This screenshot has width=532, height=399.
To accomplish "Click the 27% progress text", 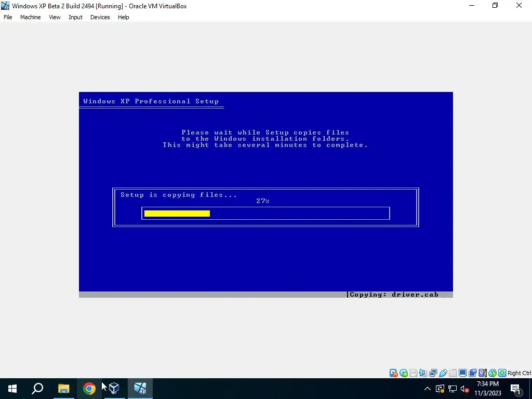I will pyautogui.click(x=263, y=201).
